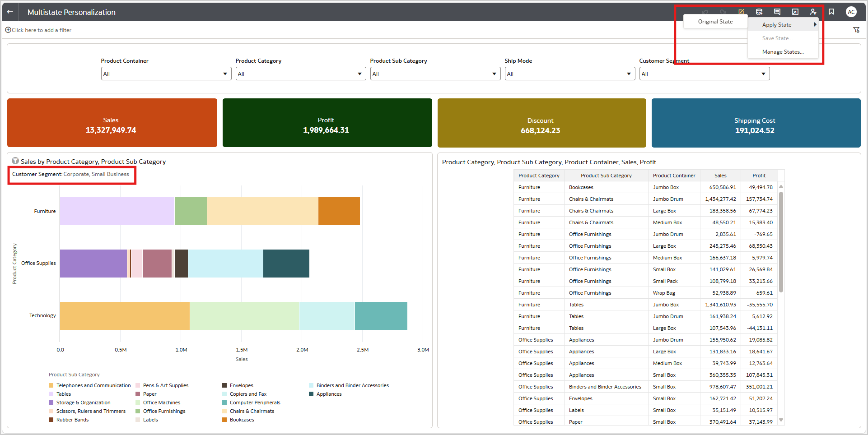The height and width of the screenshot is (435, 868).
Task: Open the AC user profile avatar
Action: point(851,12)
